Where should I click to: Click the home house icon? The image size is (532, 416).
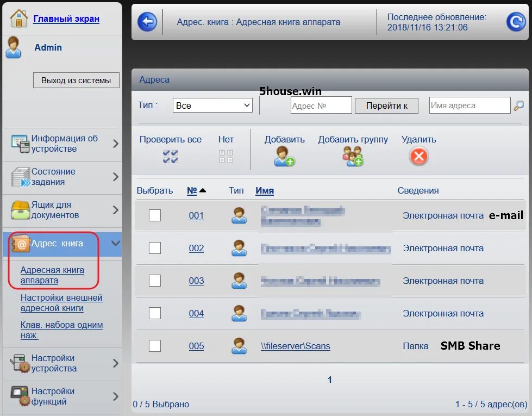[19, 18]
